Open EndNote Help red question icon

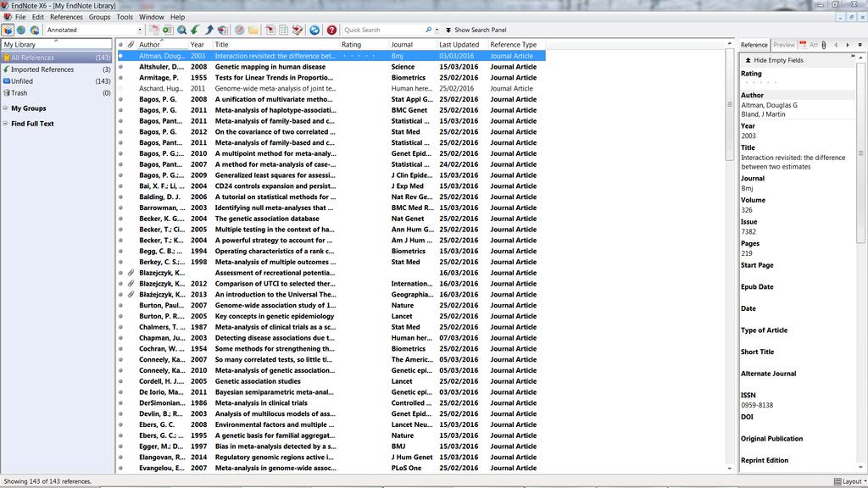tap(331, 30)
